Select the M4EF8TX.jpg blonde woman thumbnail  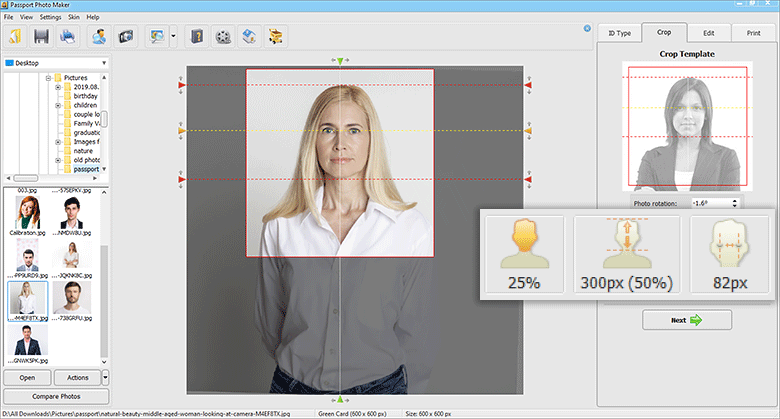coord(27,301)
